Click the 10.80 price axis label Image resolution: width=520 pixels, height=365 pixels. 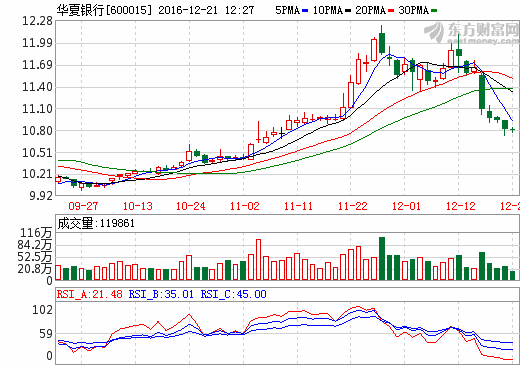[x=37, y=131]
